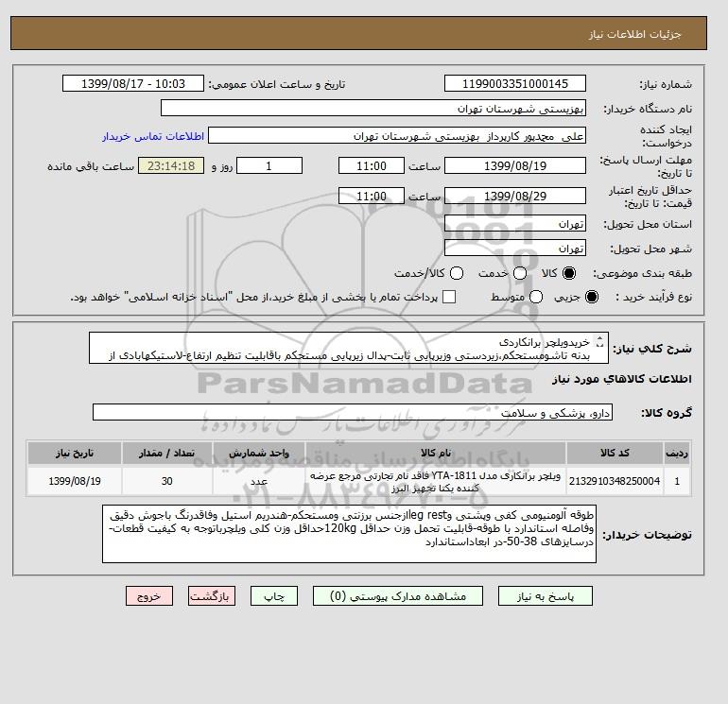Image resolution: width=728 pixels, height=704 pixels.
Task: Click the unit cell عدد
Action: pos(259,481)
